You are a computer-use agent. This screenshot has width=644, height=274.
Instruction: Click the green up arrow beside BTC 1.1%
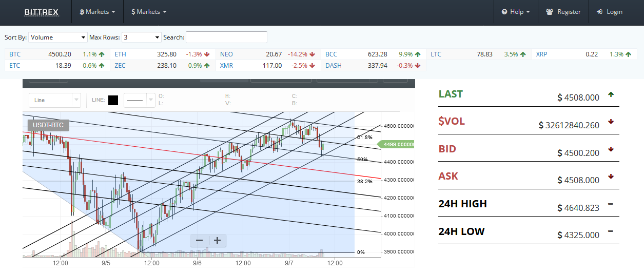(x=102, y=54)
